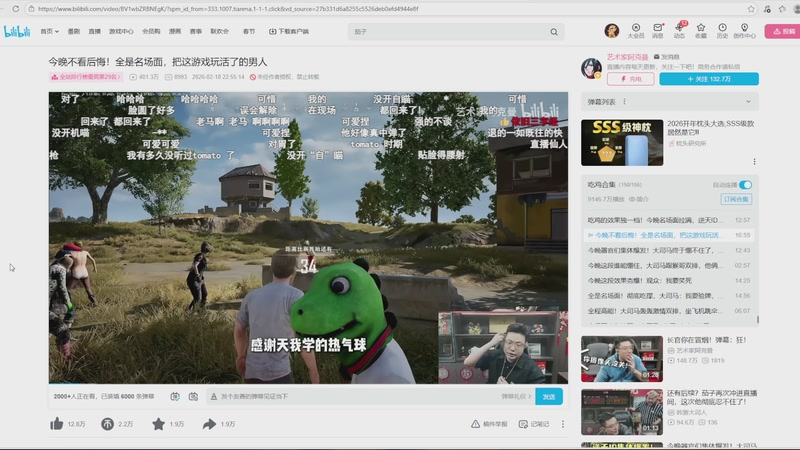Open 消息 messages icon
The width and height of the screenshot is (800, 450).
(658, 31)
